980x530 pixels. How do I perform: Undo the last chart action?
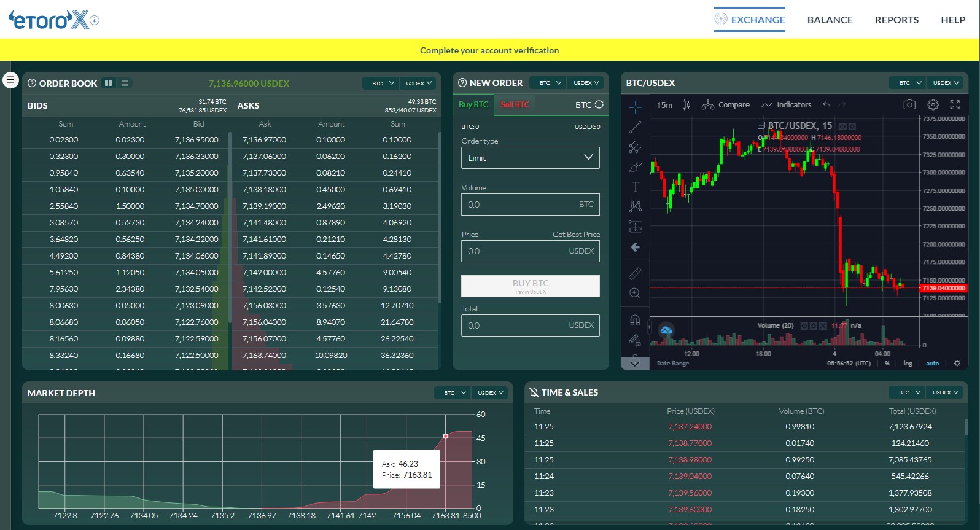(x=826, y=104)
